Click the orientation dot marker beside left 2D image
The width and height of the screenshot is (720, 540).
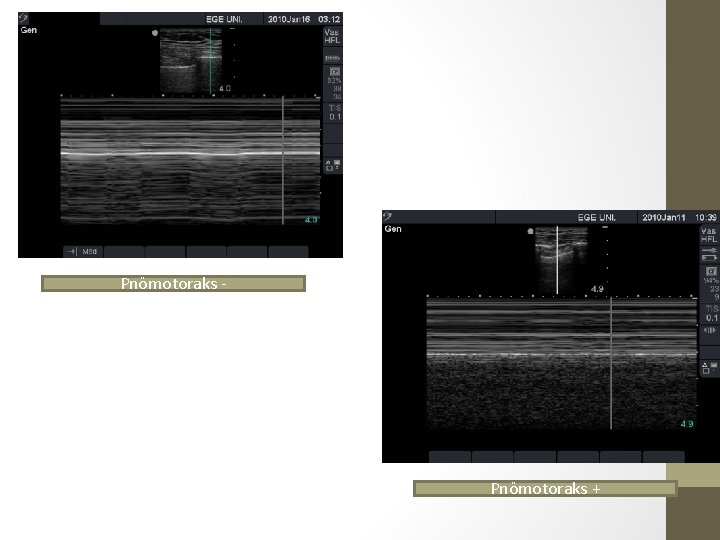[x=155, y=33]
